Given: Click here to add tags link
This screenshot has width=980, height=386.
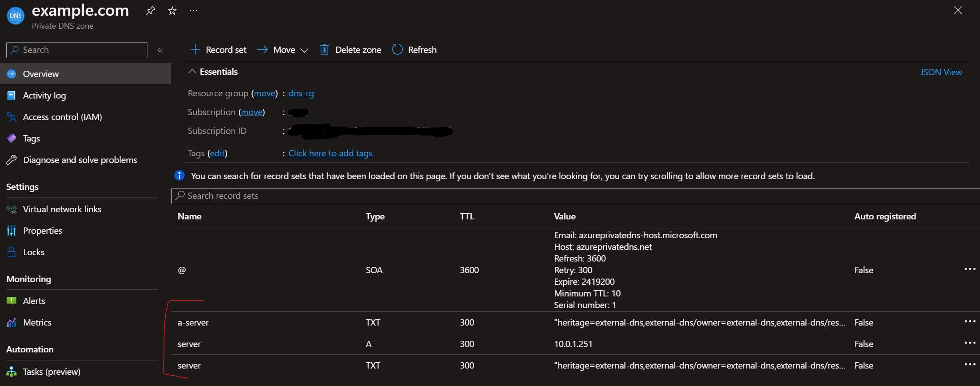Looking at the screenshot, I should click(330, 153).
